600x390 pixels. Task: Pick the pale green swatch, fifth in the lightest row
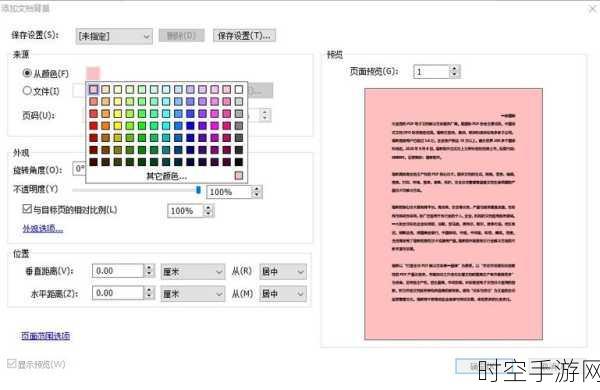point(142,89)
